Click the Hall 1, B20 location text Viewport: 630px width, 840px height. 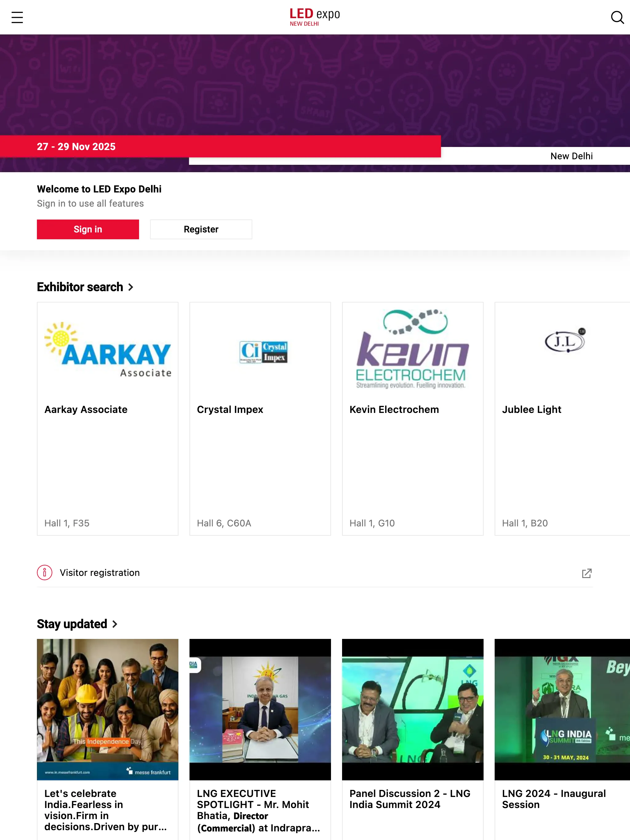(x=525, y=523)
